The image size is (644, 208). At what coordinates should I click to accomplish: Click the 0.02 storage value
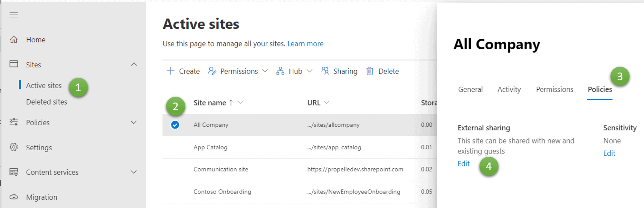coord(426,169)
